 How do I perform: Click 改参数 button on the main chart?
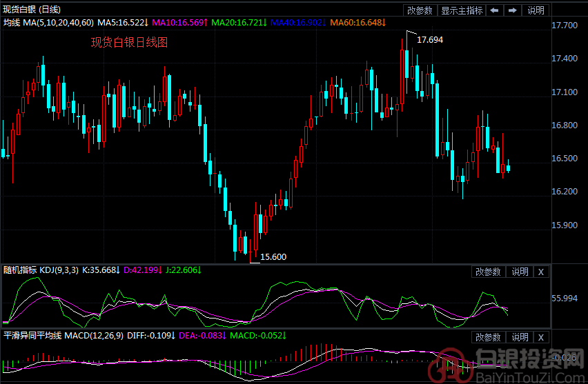click(x=420, y=10)
